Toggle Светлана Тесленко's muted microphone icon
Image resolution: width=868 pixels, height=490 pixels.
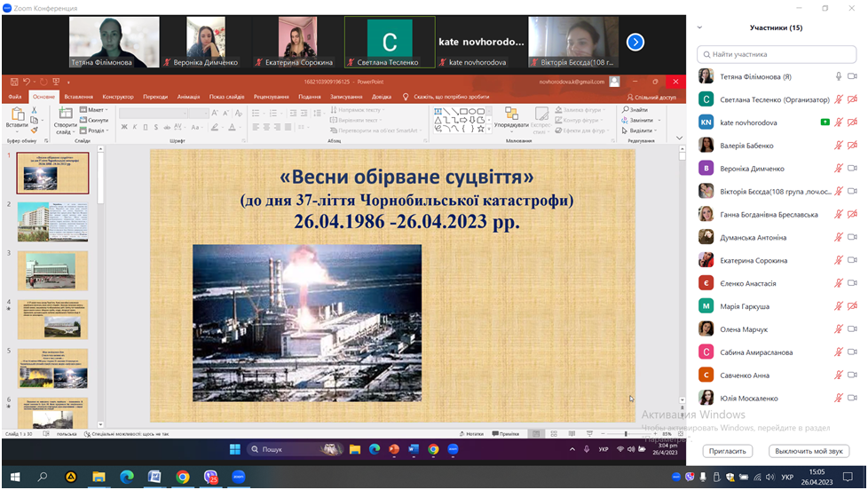838,99
